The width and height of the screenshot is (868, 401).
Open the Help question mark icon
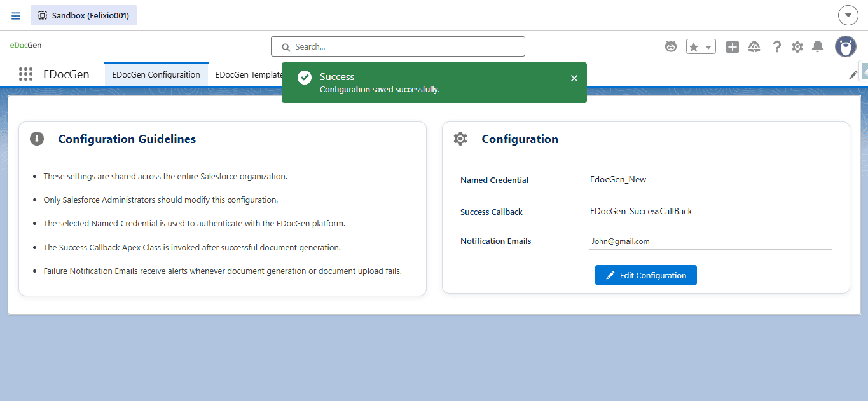point(776,46)
